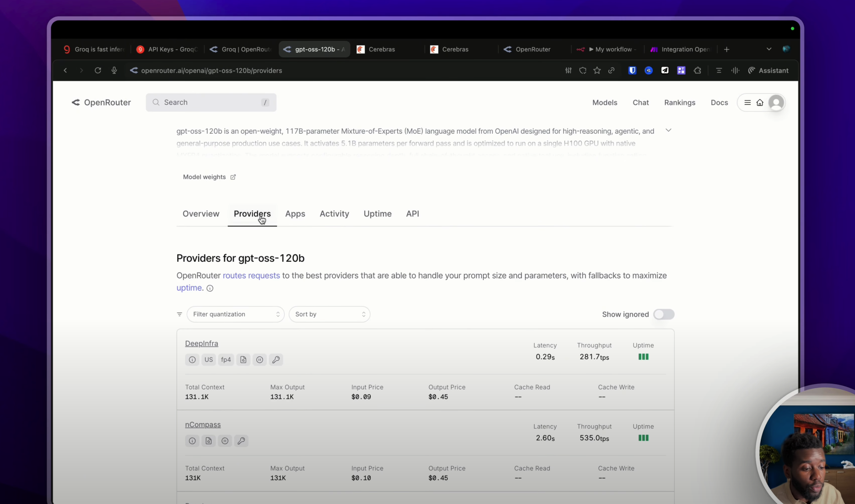Switch to Groq is fast inference tab
Viewport: 855px width, 504px height.
93,49
